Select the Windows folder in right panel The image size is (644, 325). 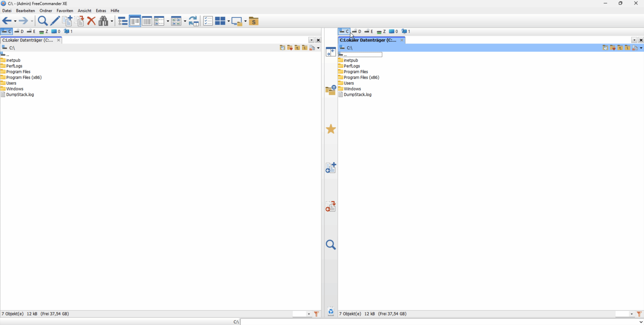pyautogui.click(x=352, y=89)
